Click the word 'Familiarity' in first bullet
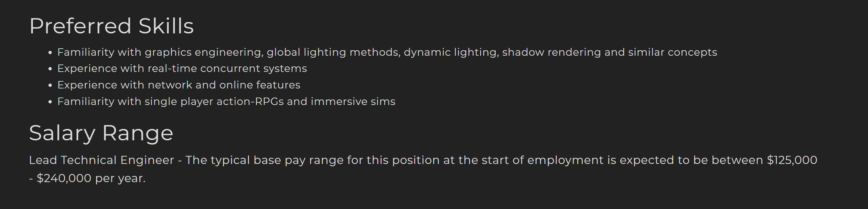This screenshot has height=209, width=868. tap(86, 52)
